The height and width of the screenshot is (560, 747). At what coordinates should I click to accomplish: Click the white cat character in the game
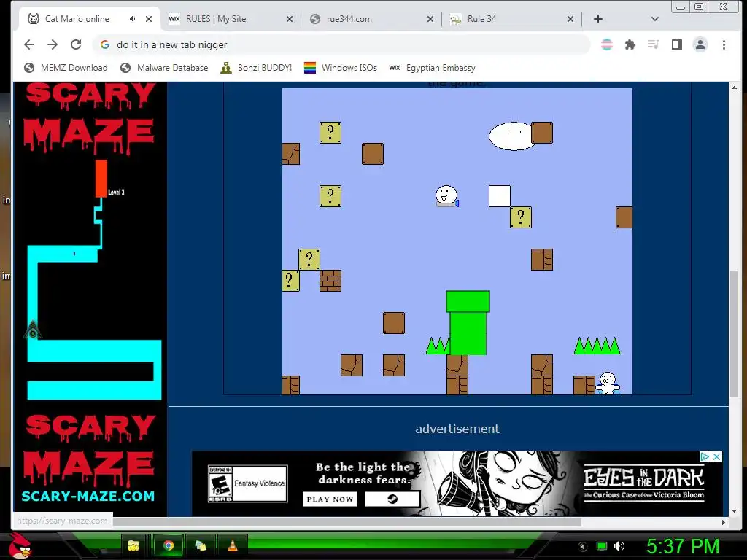(x=446, y=195)
